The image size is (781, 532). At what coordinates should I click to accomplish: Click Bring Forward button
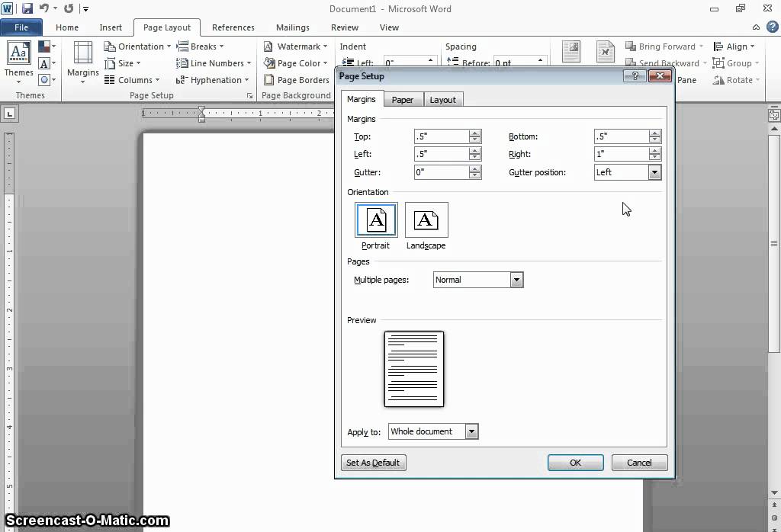pyautogui.click(x=664, y=46)
